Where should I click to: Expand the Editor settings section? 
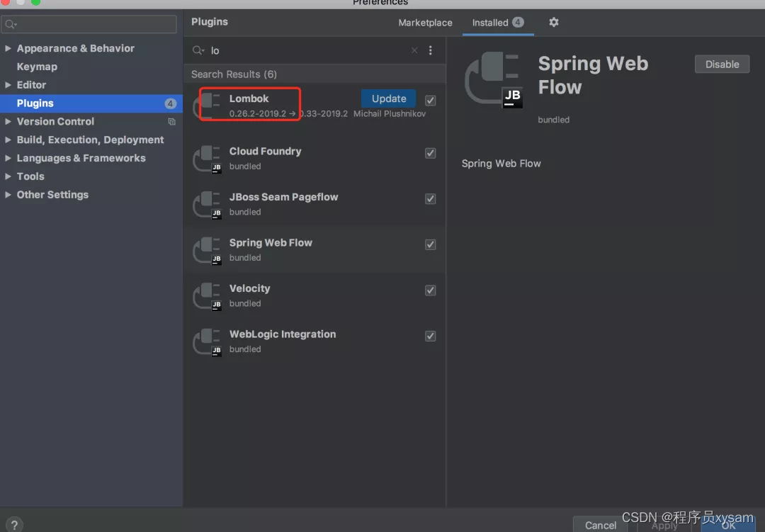pyautogui.click(x=8, y=85)
